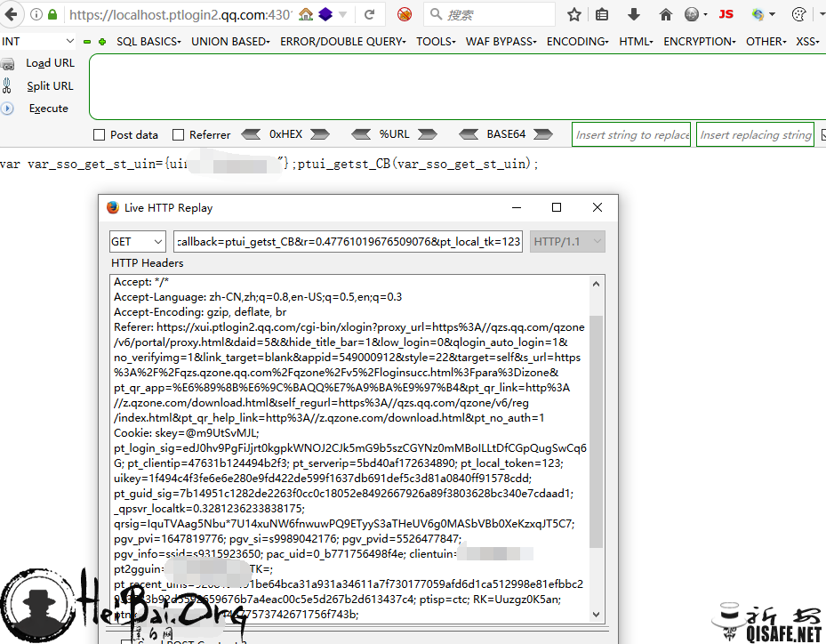The image size is (826, 644).
Task: Click the Execute play icon
Action: (7, 109)
